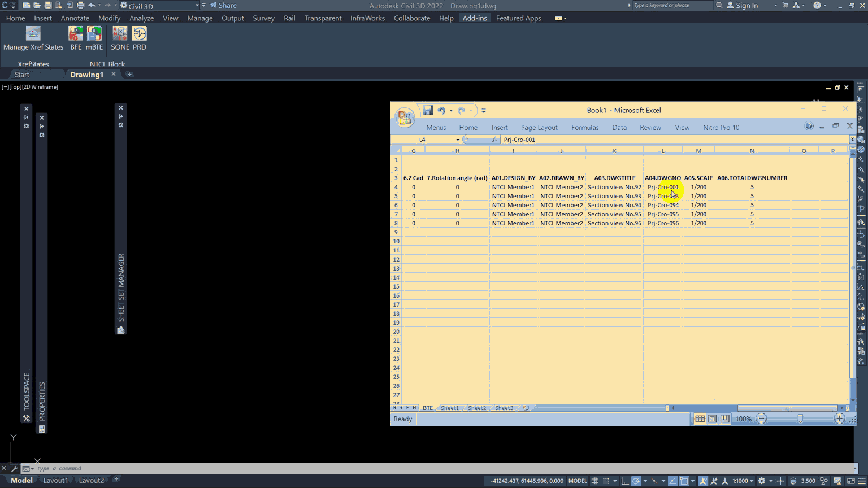Expand the annotation scale 1:1000 dropdown
Image resolution: width=868 pixels, height=488 pixels.
coord(743,481)
